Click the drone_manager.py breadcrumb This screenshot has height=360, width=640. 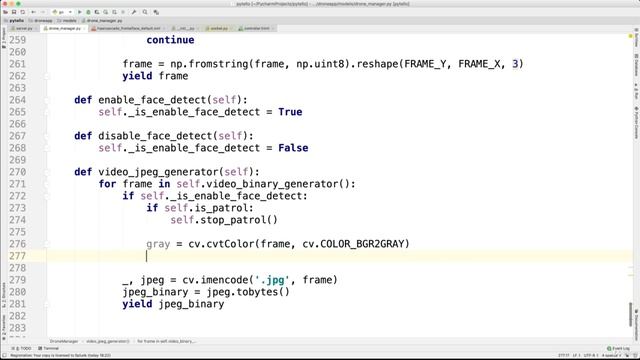click(102, 20)
